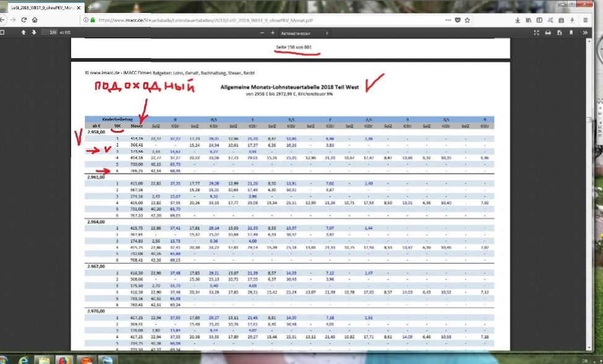Open the Library bookmarks icon
The height and width of the screenshot is (364, 603).
(528, 20)
